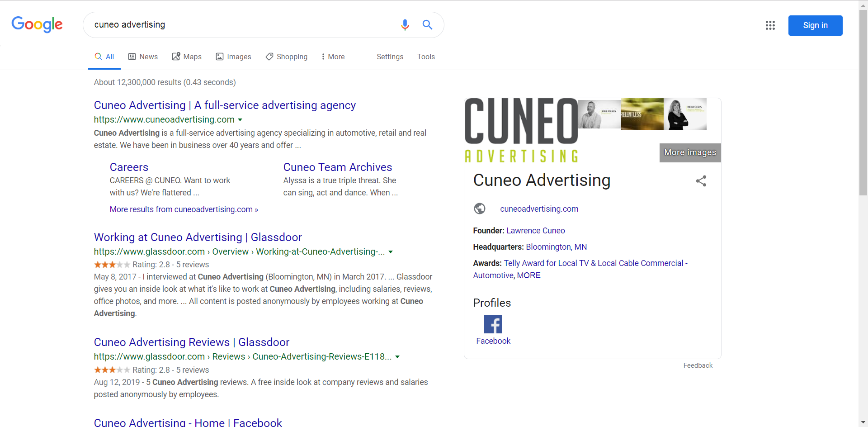Expand the Working-at-Cuneo-Advertising Glassdoor URL arrow
This screenshot has width=868, height=427.
391,252
